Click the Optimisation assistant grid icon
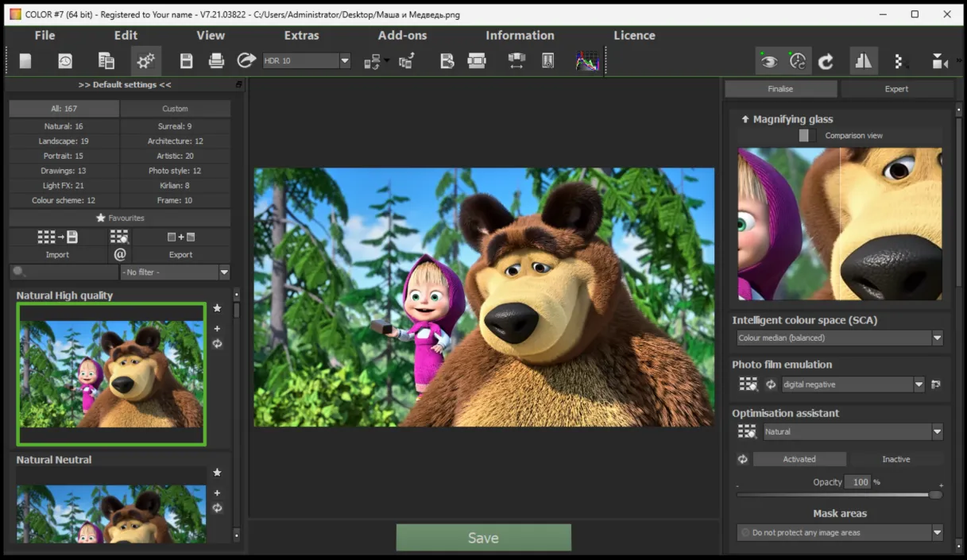 click(x=747, y=431)
